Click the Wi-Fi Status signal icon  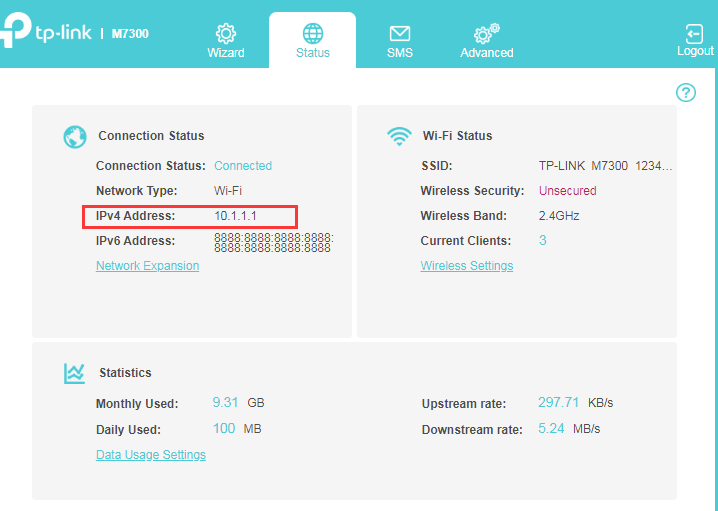pyautogui.click(x=399, y=136)
